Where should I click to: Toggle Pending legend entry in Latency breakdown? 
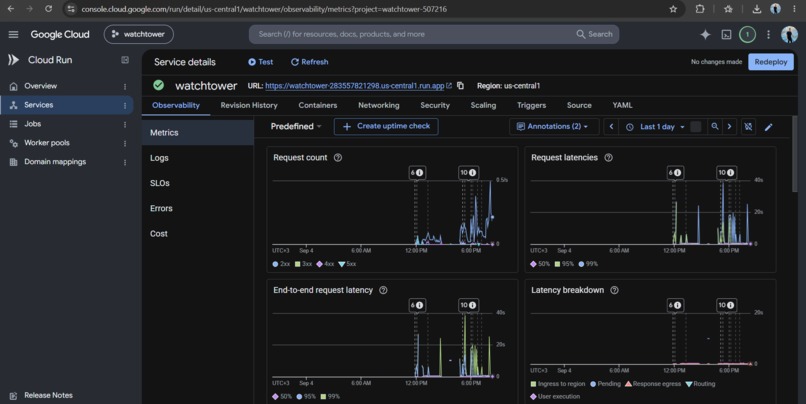(606, 384)
